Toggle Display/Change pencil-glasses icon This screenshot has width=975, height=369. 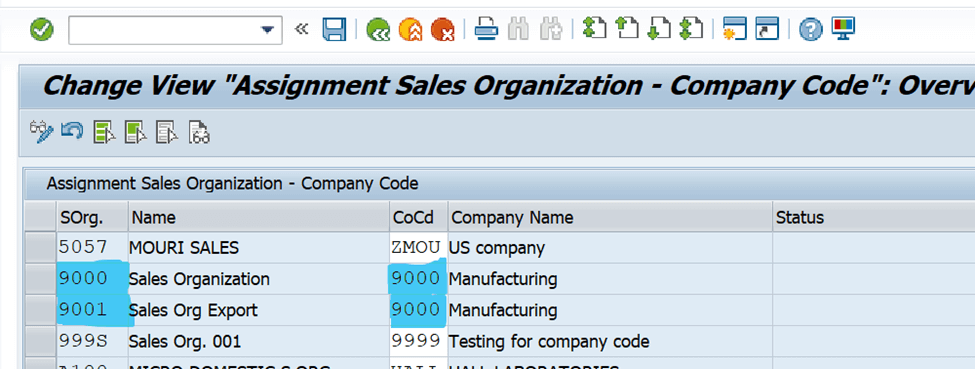pos(42,132)
